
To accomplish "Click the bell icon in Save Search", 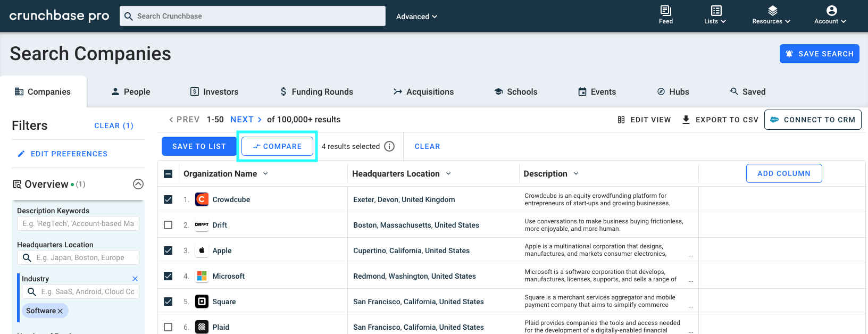I will [789, 54].
